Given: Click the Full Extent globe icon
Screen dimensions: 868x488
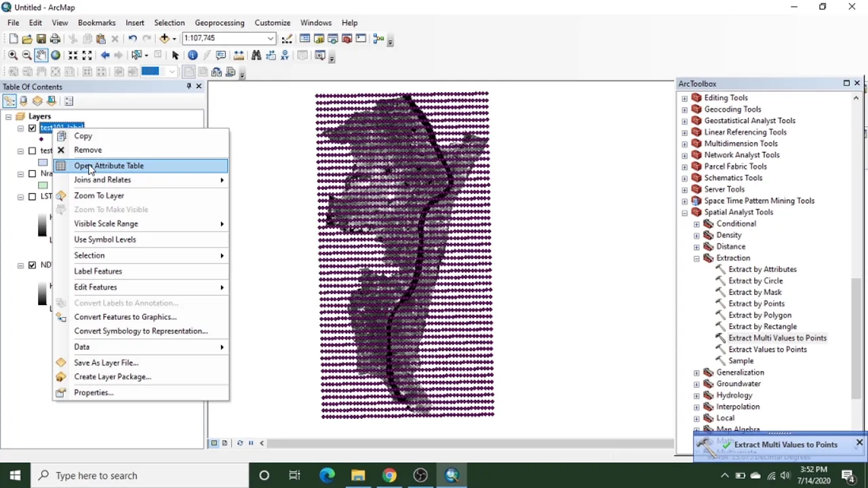Looking at the screenshot, I should click(56, 55).
